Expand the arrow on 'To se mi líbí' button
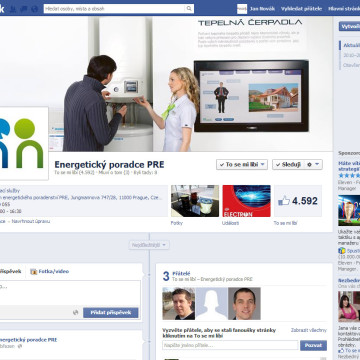This screenshot has height=360, width=360. pyautogui.click(x=263, y=164)
